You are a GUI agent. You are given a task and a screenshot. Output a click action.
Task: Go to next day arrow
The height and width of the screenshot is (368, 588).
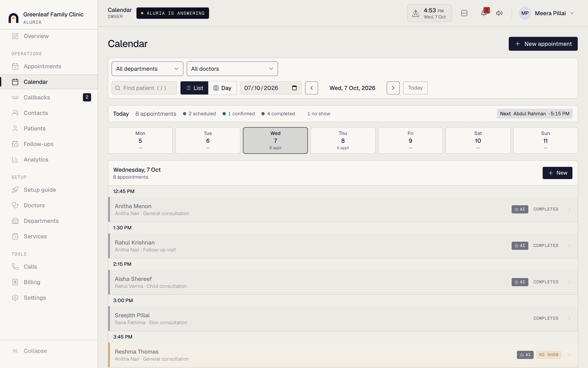tap(393, 88)
